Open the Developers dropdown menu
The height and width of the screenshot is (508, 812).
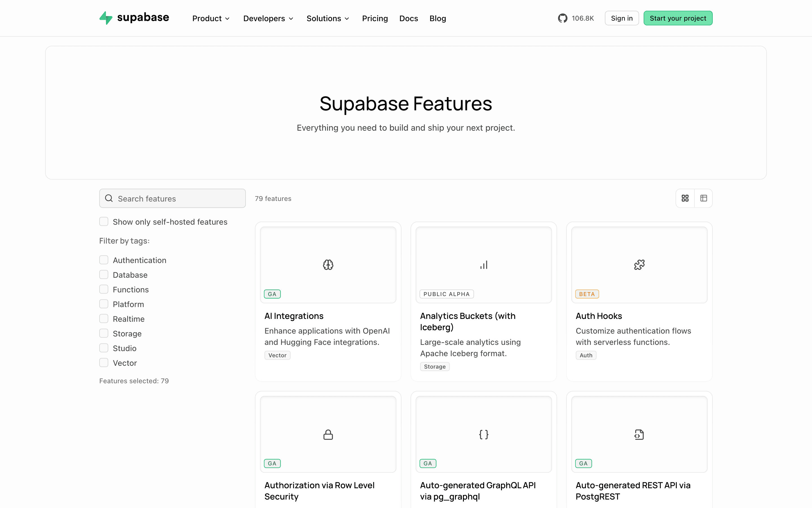[268, 18]
